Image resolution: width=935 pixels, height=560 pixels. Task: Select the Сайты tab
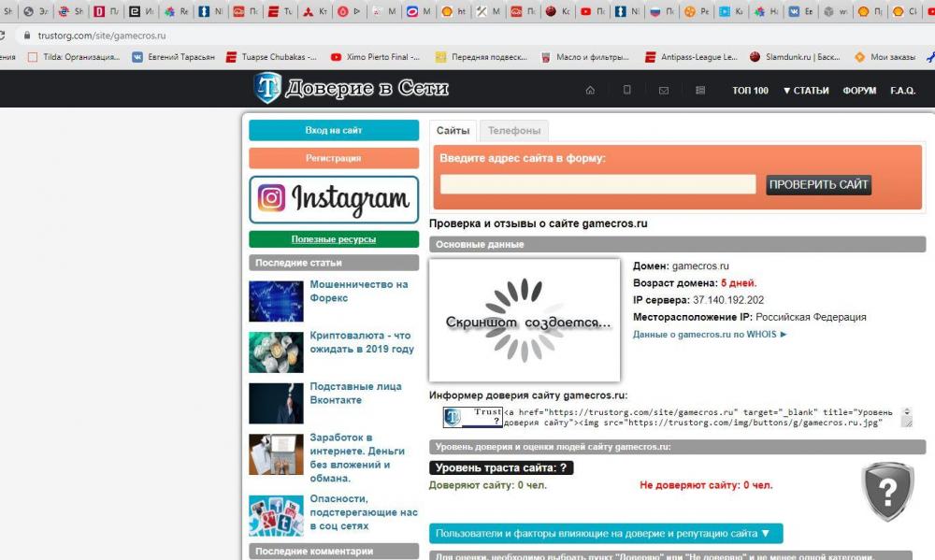(x=453, y=131)
